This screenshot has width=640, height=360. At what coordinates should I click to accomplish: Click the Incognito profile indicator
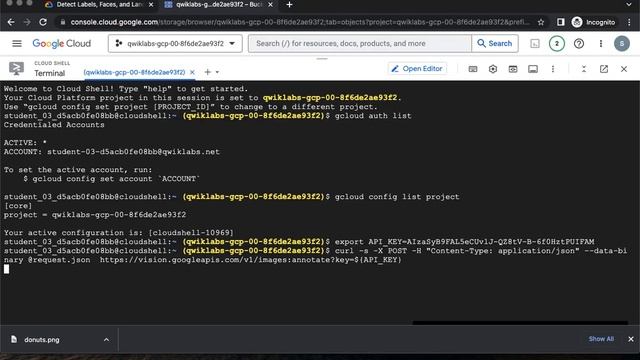pyautogui.click(x=593, y=22)
